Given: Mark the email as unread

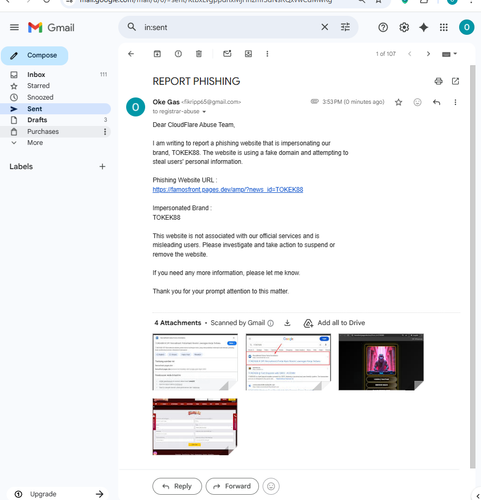Looking at the screenshot, I should coord(227,54).
